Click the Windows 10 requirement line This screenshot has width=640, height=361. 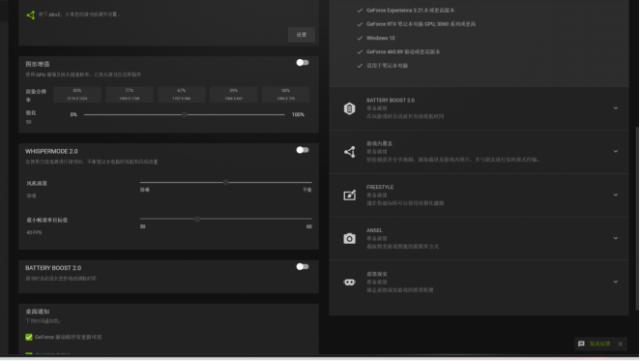tap(380, 38)
